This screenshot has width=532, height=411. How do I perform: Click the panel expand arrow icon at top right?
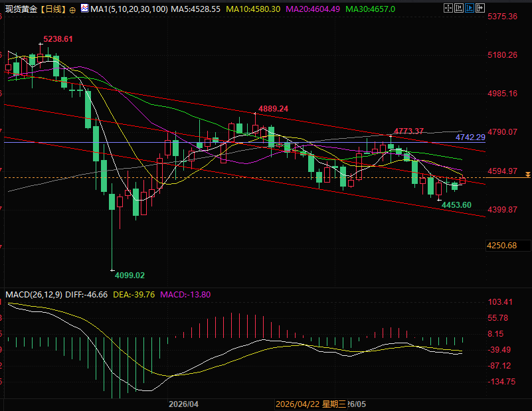480,8
